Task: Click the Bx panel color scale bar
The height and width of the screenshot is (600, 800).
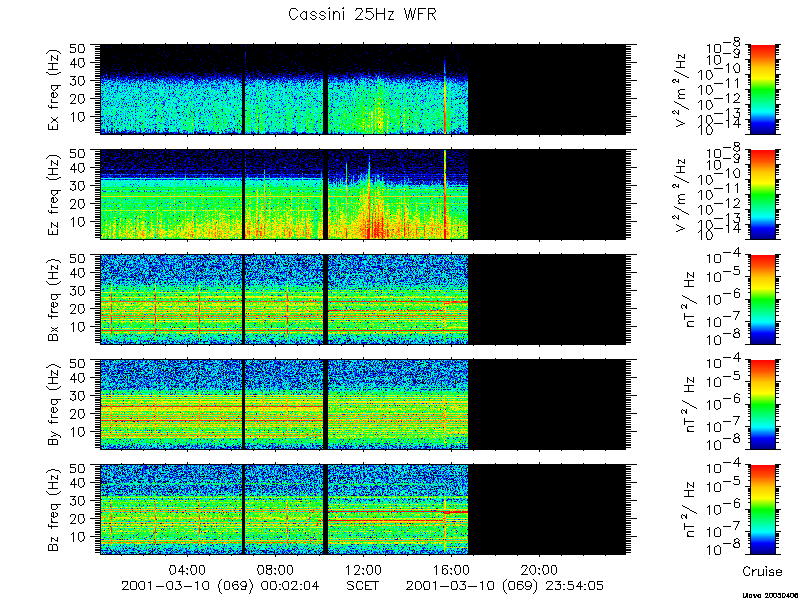Action: tap(763, 299)
